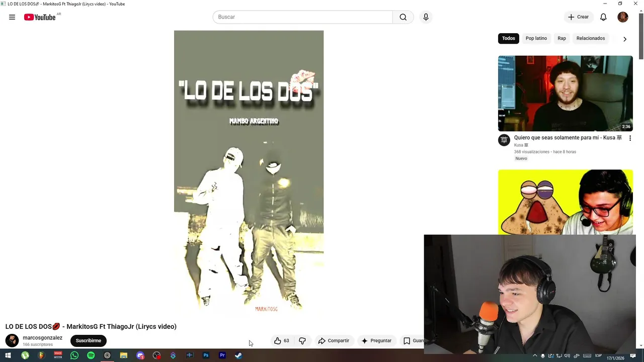Click the system tray volume icon
644x362 pixels.
(568, 356)
